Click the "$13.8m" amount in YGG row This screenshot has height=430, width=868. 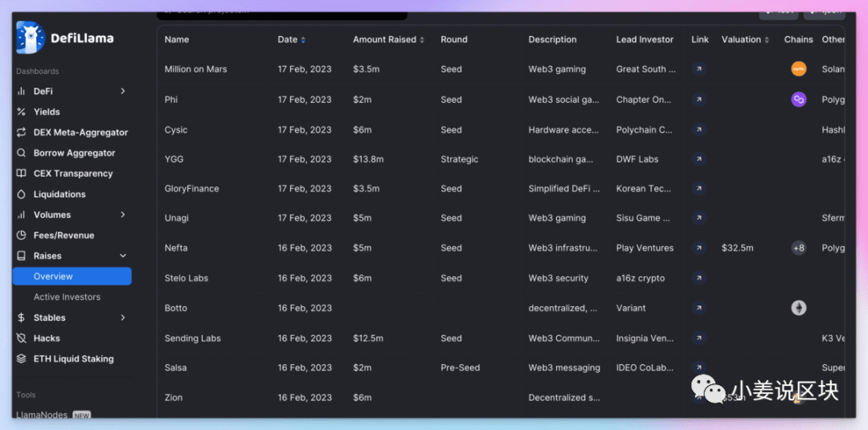[368, 159]
